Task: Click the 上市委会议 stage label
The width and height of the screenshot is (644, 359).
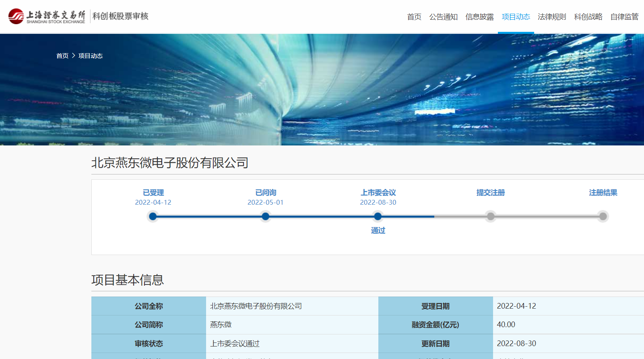Action: 378,193
